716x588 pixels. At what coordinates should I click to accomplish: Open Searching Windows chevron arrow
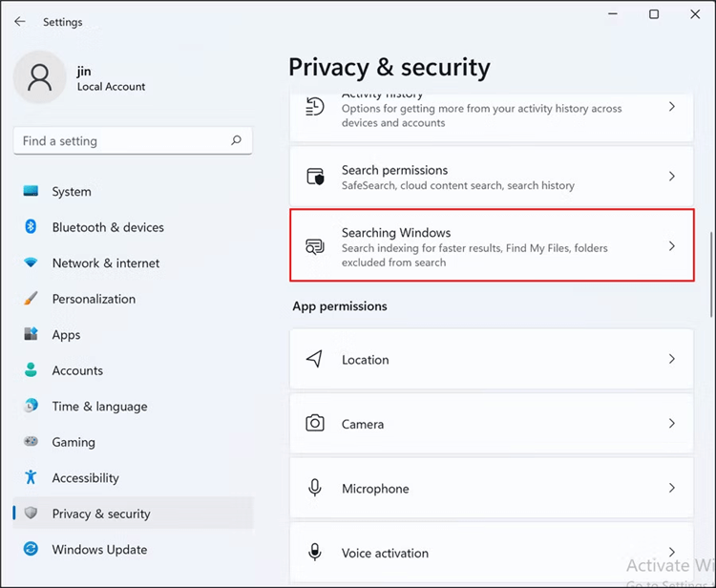pyautogui.click(x=672, y=246)
